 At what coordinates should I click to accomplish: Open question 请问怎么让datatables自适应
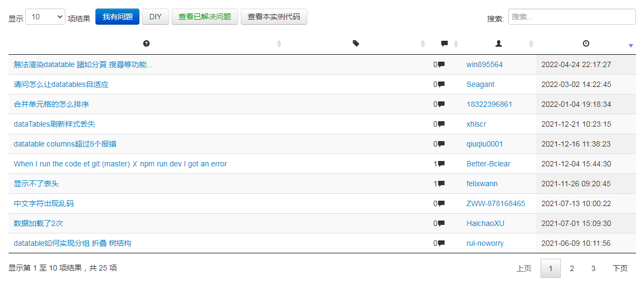click(x=61, y=84)
